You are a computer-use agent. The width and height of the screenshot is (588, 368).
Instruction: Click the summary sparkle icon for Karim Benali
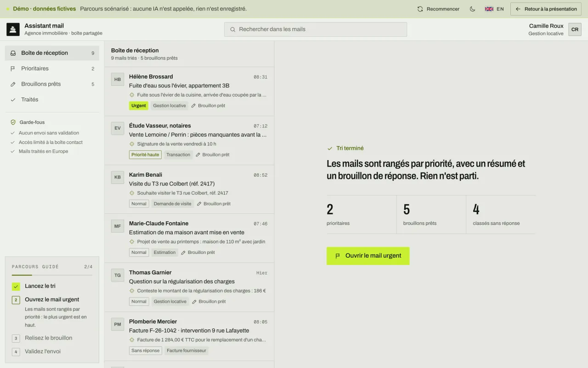(132, 193)
